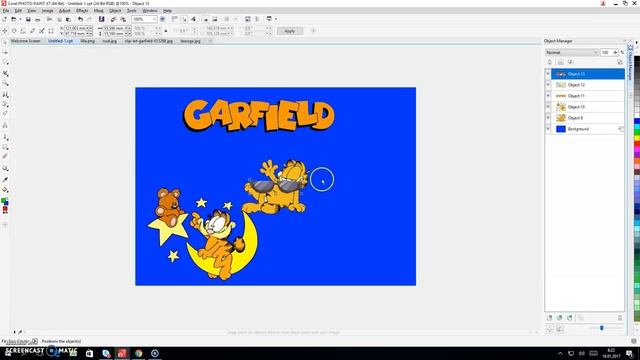Select the Eyedropper tool in toolbox

pos(5,179)
